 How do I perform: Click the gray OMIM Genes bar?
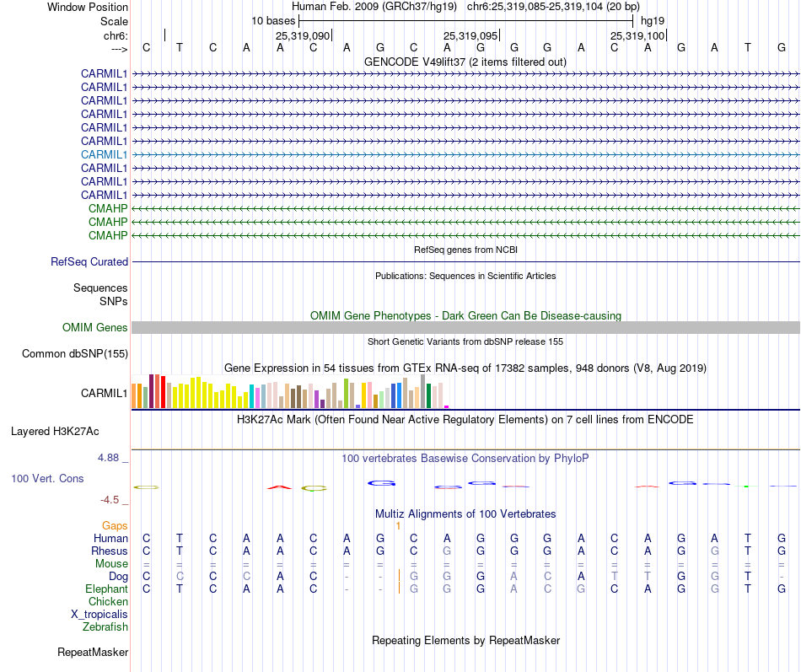[465, 327]
